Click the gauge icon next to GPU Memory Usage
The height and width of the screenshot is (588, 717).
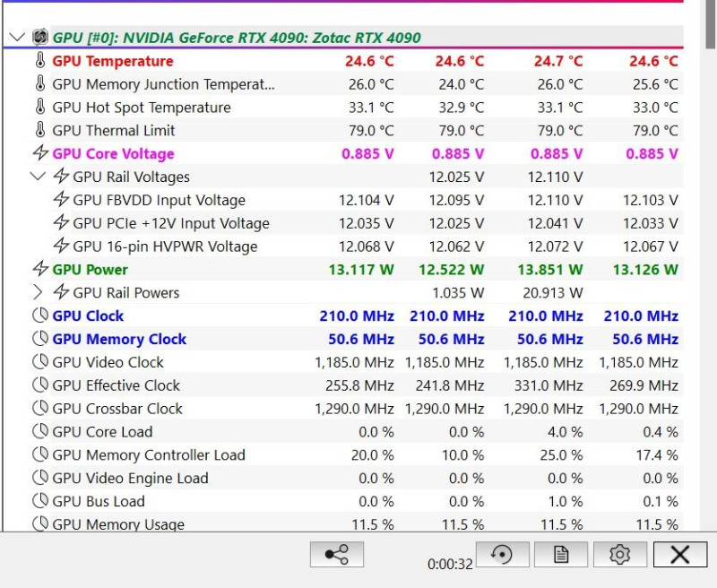click(40, 524)
